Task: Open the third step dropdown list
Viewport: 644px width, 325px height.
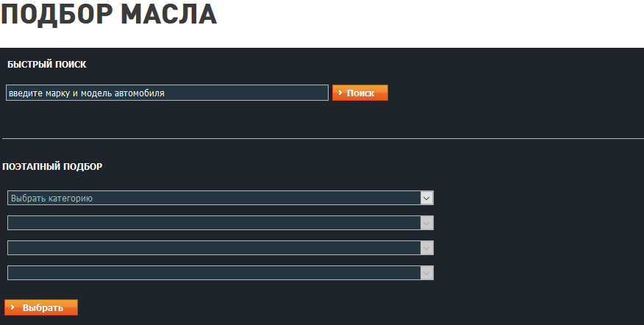Action: tap(213, 248)
